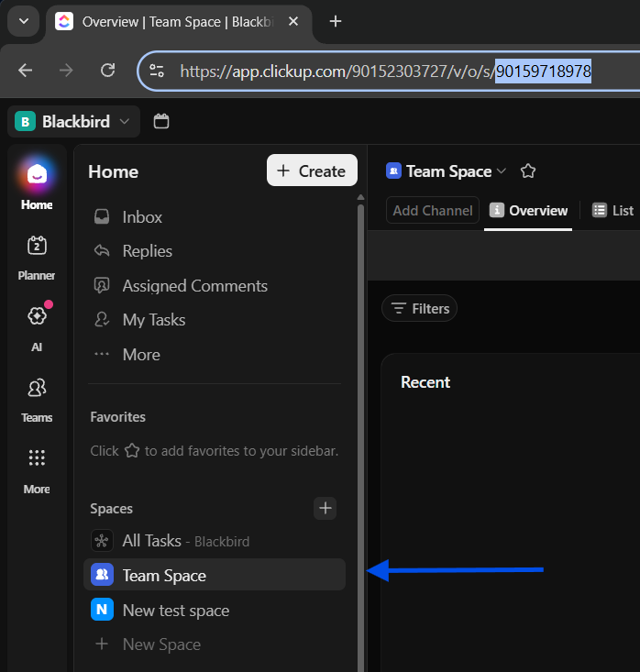Screen dimensions: 640x672
Task: Click the sidebar scrollbar up arrow
Action: coord(361,197)
